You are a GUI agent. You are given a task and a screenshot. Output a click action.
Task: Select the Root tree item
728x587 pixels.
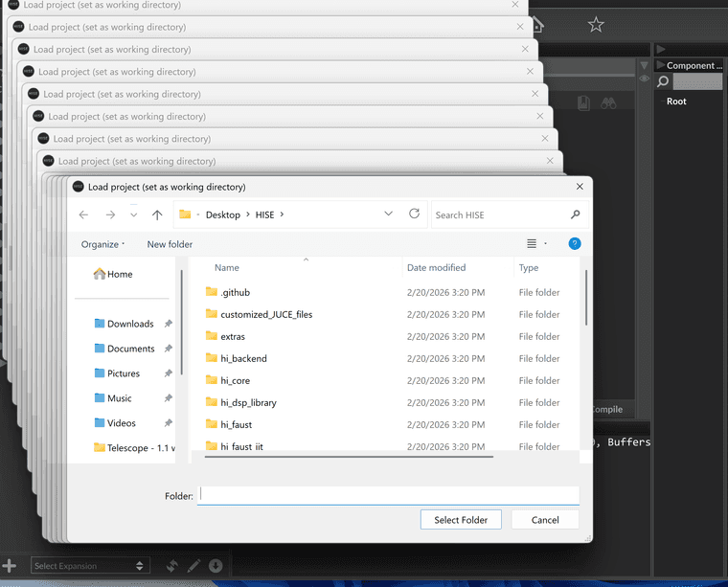click(676, 102)
